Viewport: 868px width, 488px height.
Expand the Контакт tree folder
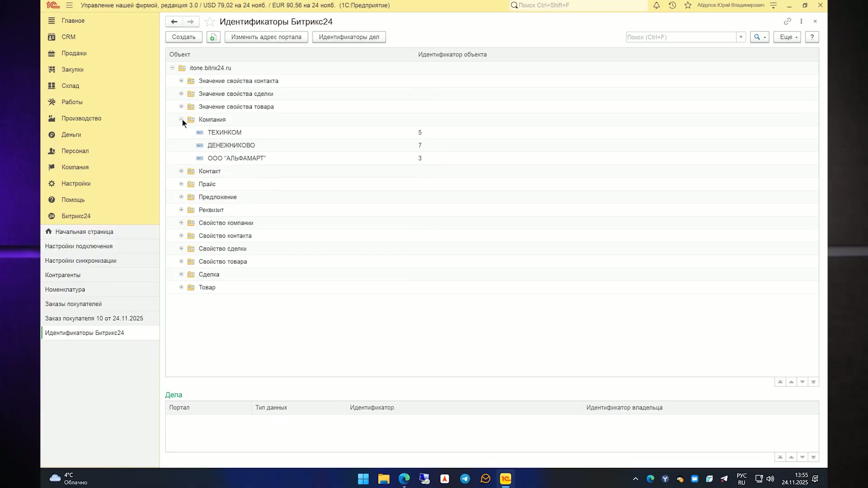(x=181, y=171)
